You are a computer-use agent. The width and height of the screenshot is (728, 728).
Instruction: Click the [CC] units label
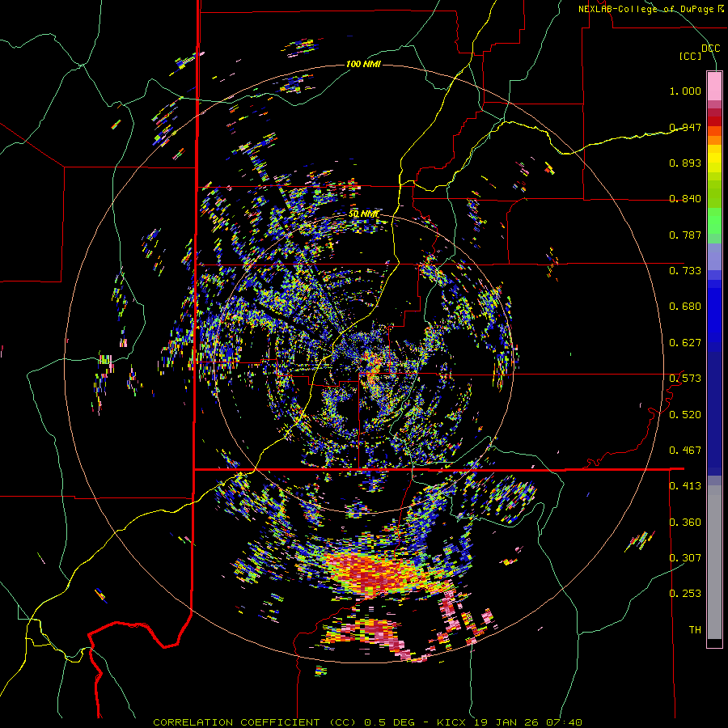pyautogui.click(x=691, y=56)
